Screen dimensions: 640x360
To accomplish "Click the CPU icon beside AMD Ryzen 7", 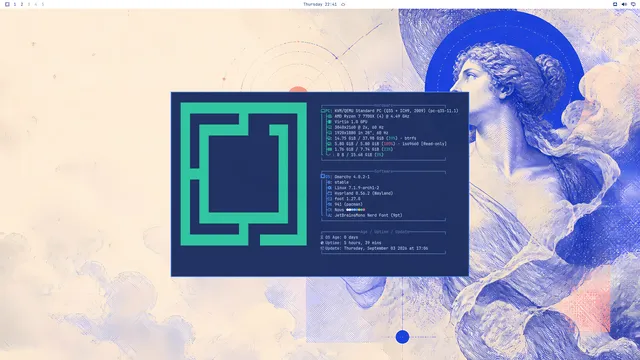I will tap(330, 116).
